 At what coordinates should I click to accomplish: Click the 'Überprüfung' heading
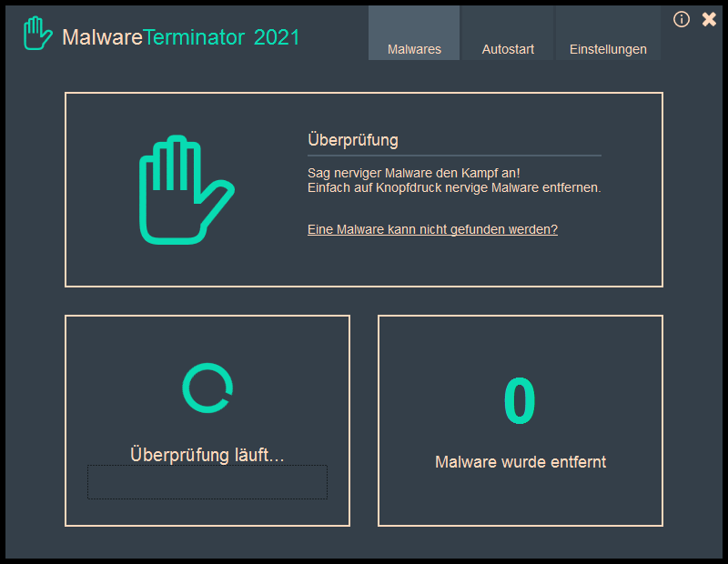353,140
